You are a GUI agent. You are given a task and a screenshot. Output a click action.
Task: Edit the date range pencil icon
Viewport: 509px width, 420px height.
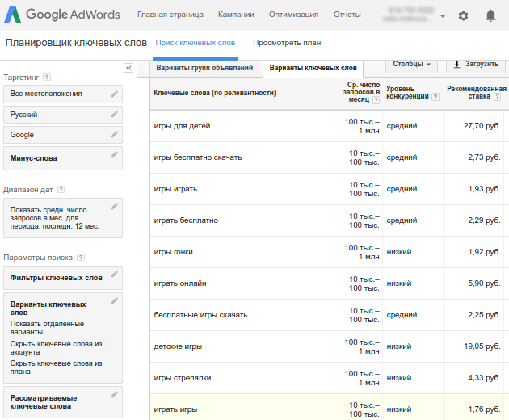(114, 207)
